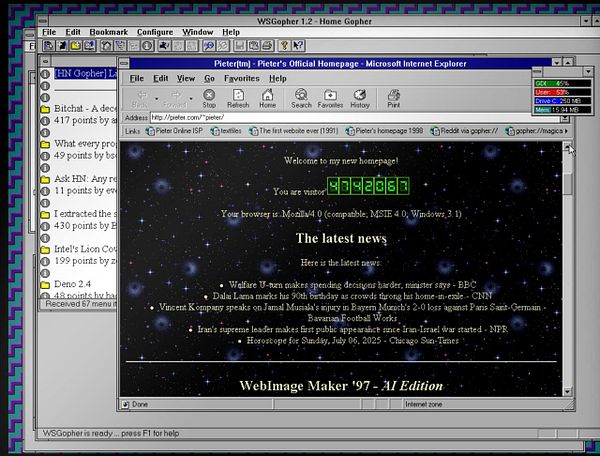600x456 pixels.
Task: Click the yellow question mark help icon in WSGopher
Action: (x=284, y=46)
